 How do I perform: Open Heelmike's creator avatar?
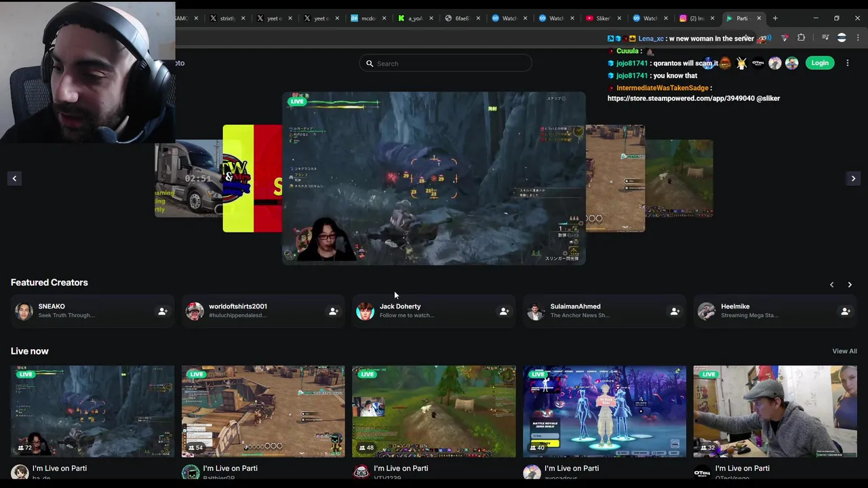coord(707,311)
